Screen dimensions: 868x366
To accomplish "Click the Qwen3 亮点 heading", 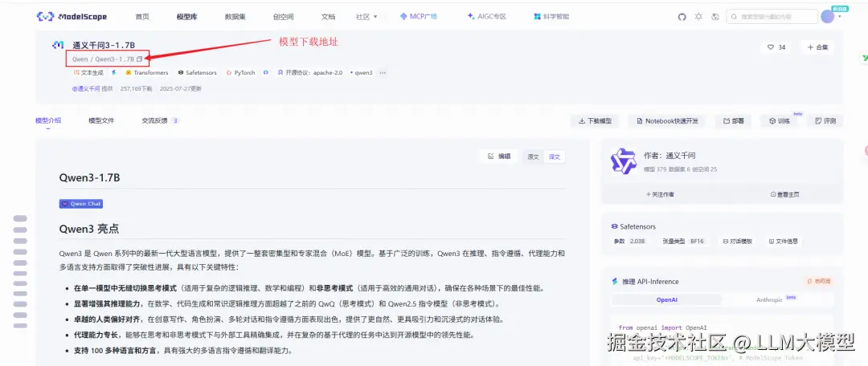I will (89, 229).
